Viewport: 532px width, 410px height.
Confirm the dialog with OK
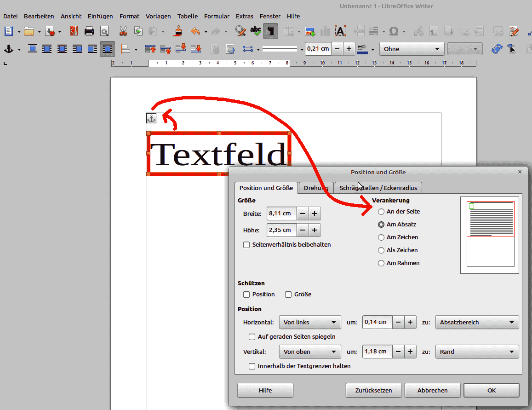[491, 390]
